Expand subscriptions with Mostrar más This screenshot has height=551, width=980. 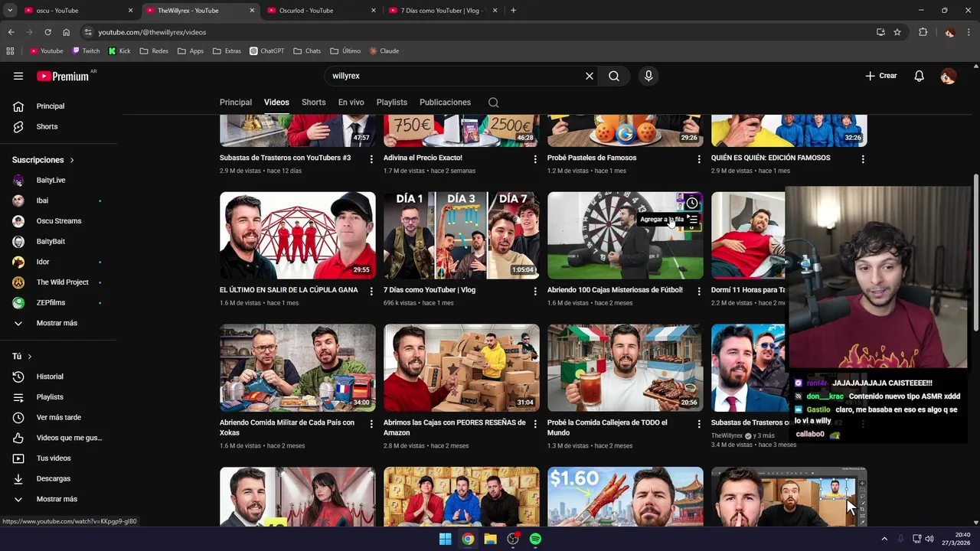[58, 323]
